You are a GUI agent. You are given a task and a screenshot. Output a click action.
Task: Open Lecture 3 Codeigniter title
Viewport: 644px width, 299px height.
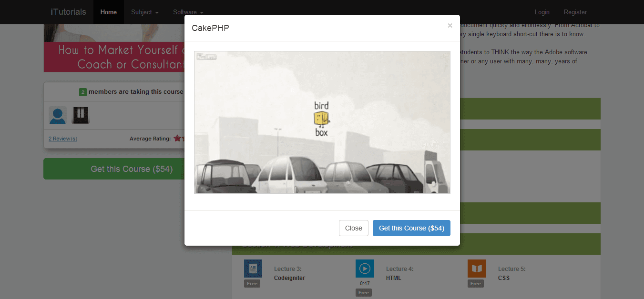(x=290, y=278)
